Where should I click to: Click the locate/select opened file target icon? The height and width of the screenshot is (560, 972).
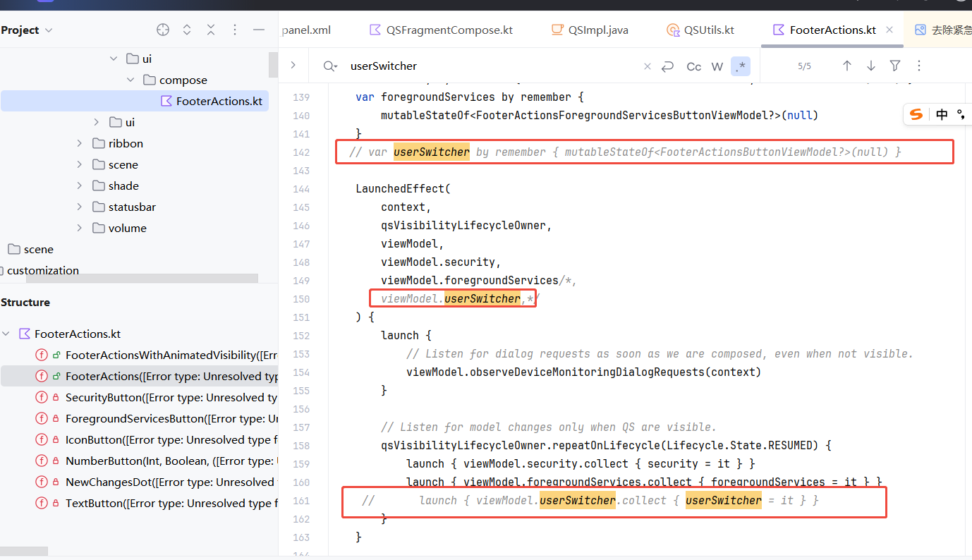coord(163,30)
